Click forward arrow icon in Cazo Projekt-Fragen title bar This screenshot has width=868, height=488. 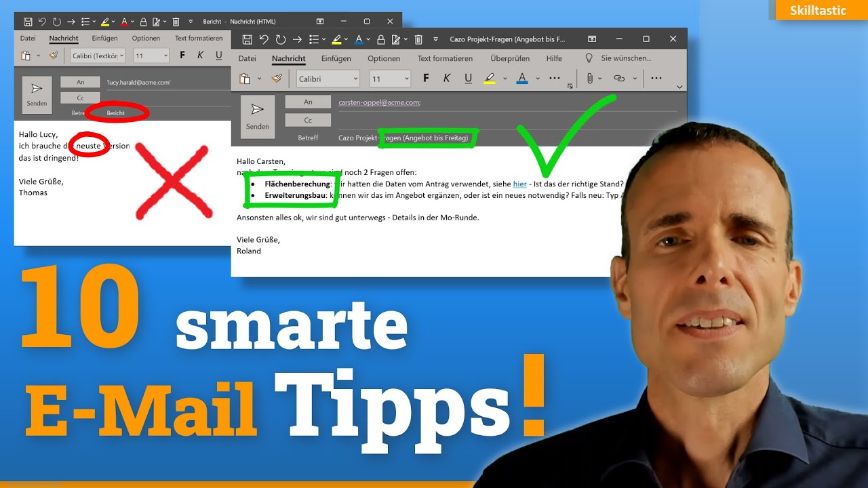(x=297, y=39)
